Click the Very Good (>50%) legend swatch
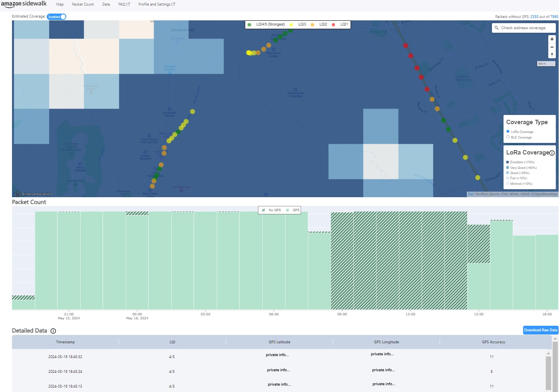The width and height of the screenshot is (559, 392). [x=507, y=168]
